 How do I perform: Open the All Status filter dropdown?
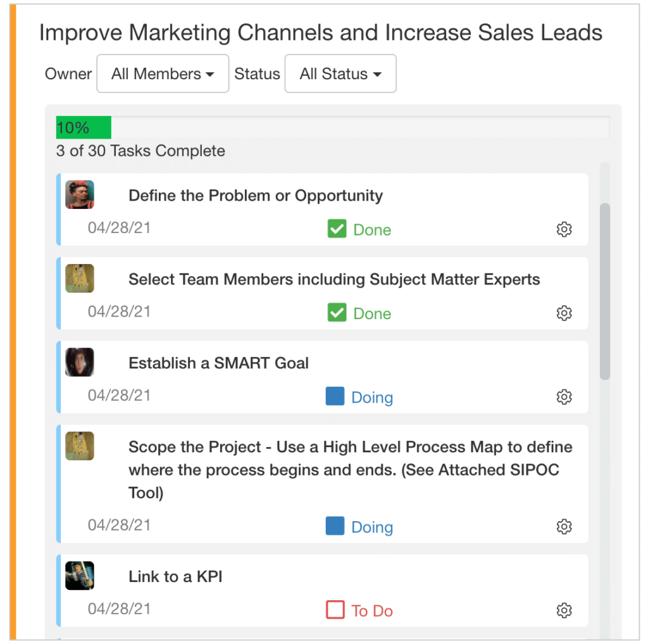tap(340, 74)
